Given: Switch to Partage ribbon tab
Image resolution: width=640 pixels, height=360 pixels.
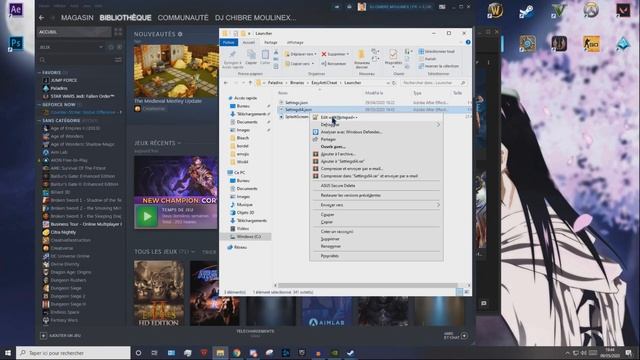Looking at the screenshot, I should pos(271,42).
